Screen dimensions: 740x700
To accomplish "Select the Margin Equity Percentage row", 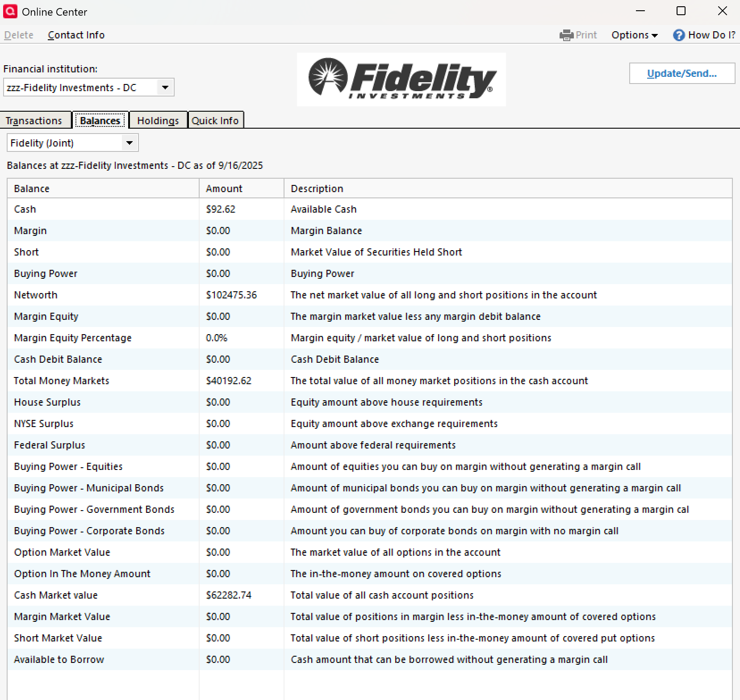I will pos(370,338).
